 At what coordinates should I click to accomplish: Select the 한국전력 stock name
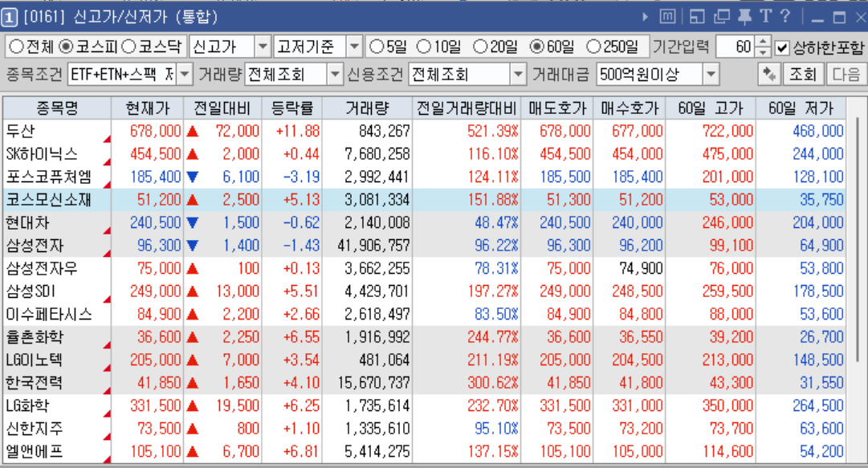(x=34, y=383)
